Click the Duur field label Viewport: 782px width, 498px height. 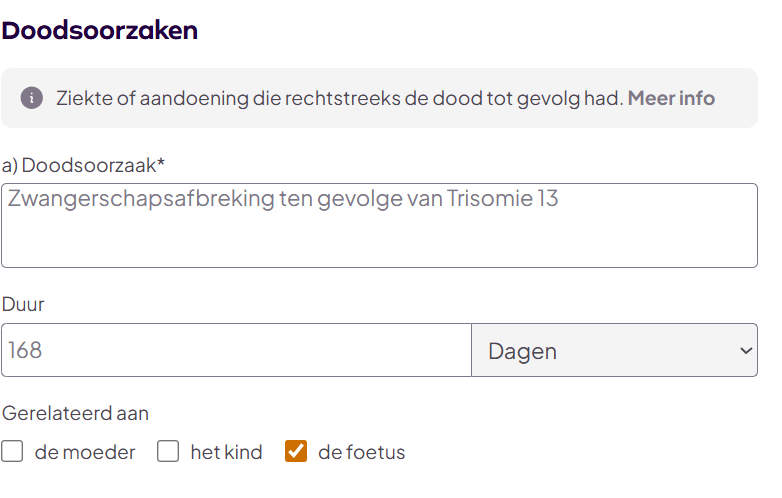(x=23, y=304)
